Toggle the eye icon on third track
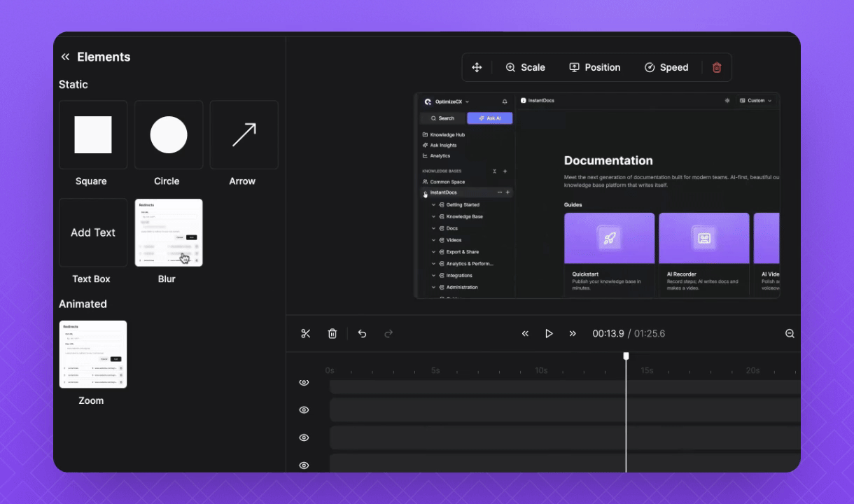854x504 pixels. [x=304, y=437]
